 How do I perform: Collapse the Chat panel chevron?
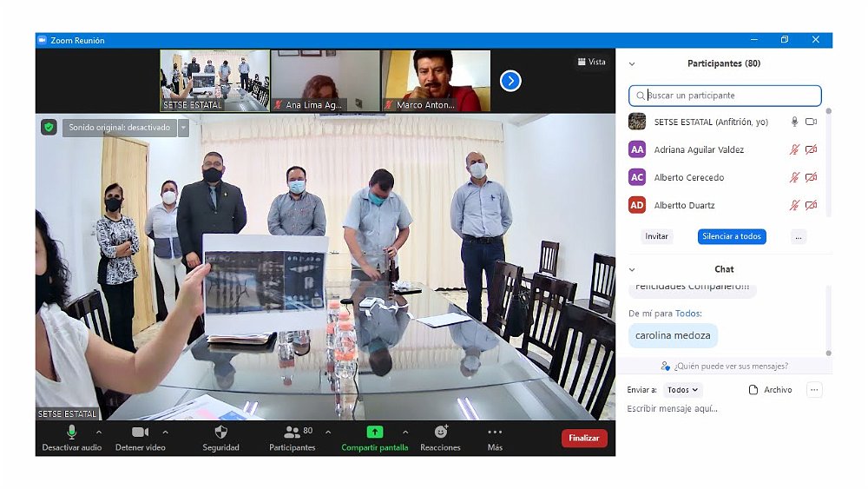click(632, 269)
